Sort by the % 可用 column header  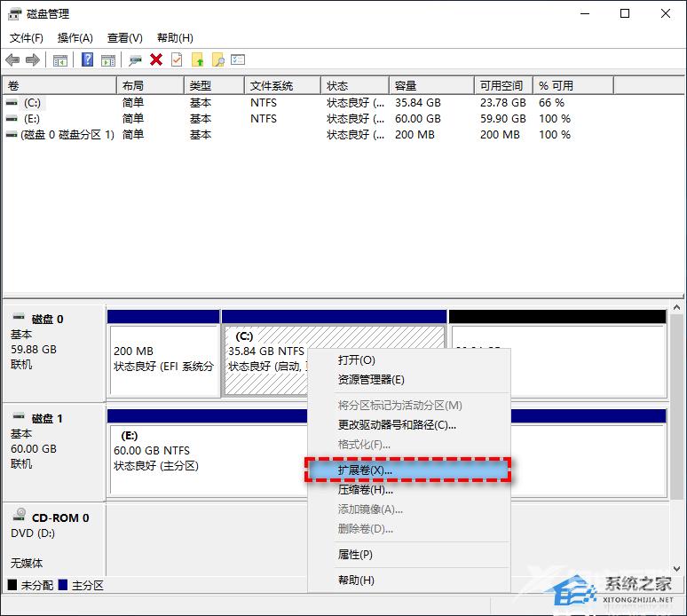pos(573,85)
